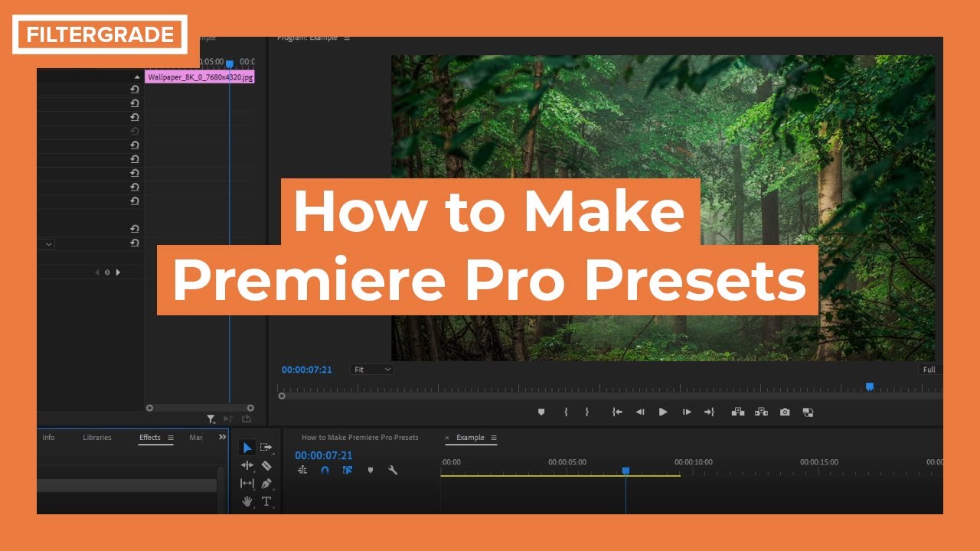Step forward one frame
The image size is (980, 551).
[x=687, y=412]
